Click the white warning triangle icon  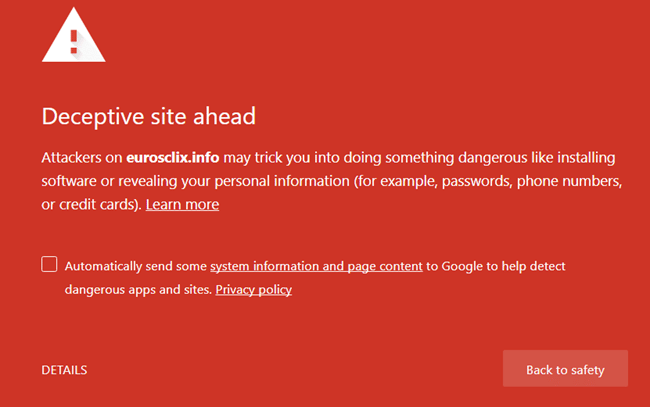74,37
